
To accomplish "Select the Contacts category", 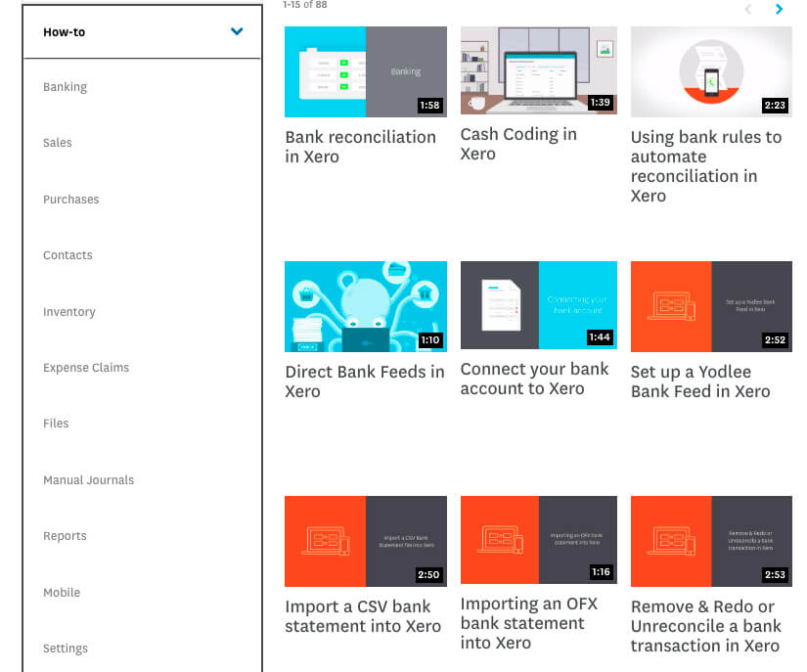I will click(x=67, y=254).
